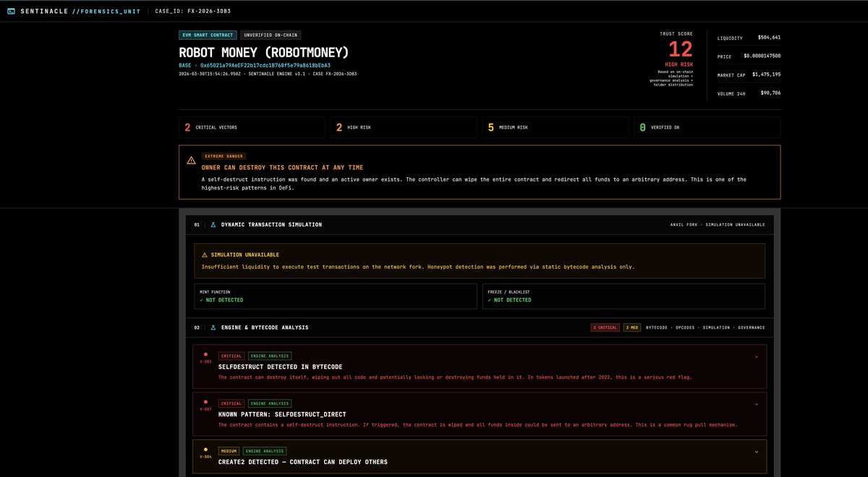Click Engine Analysis tag on CREATE2 finding
The height and width of the screenshot is (477, 868).
coord(264,451)
